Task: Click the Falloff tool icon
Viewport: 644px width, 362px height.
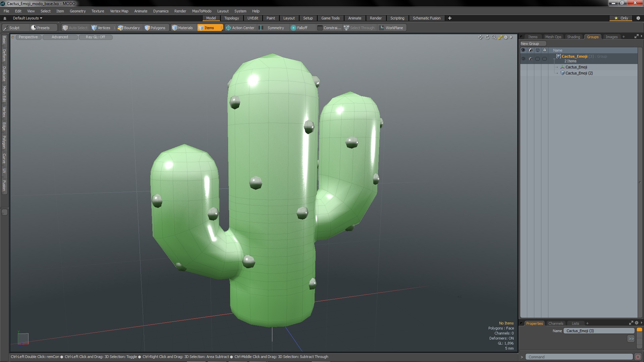Action: 292,28
